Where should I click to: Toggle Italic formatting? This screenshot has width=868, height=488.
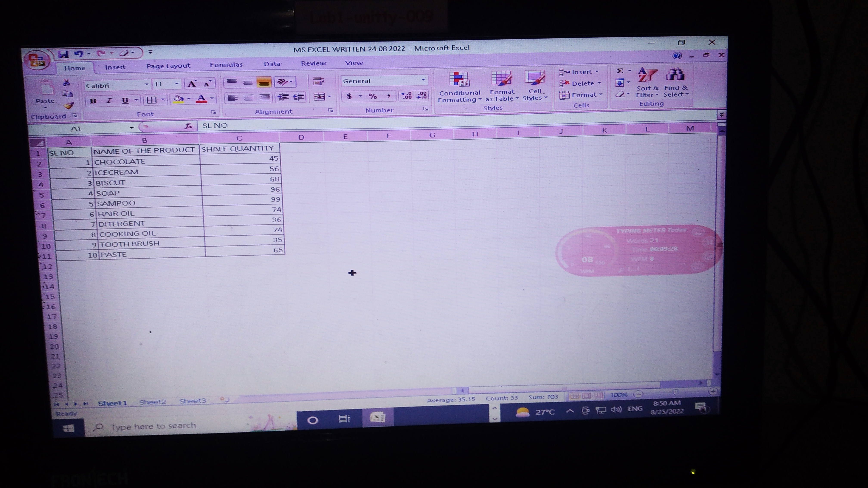coord(109,101)
